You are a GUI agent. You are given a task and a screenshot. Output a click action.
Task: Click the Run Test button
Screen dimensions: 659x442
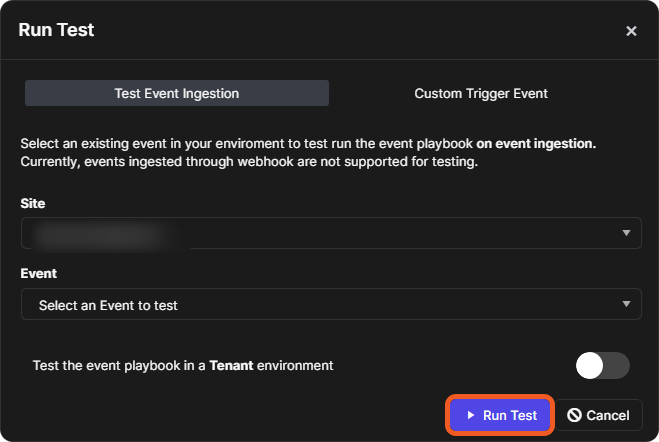click(500, 415)
